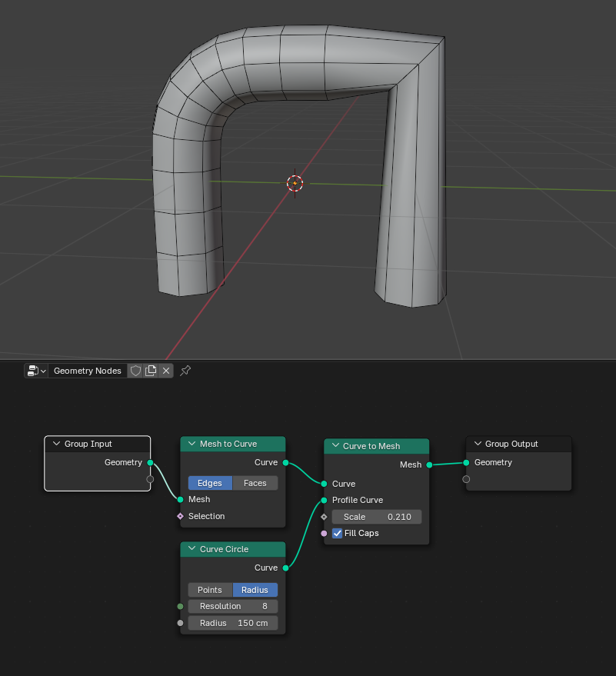Screen dimensions: 616x676
Task: Select Points mode in Curve Circle
Action: click(210, 590)
